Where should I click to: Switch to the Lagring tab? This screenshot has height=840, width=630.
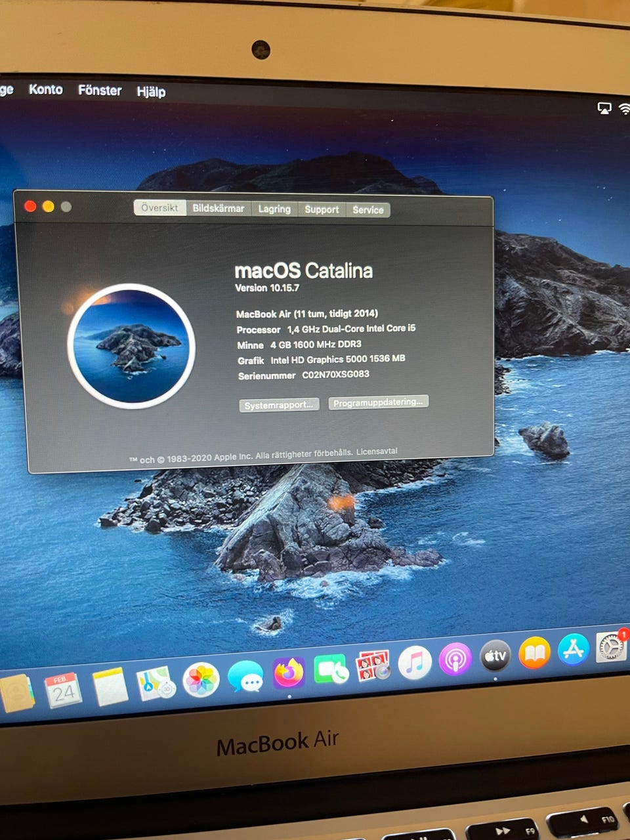(x=274, y=209)
